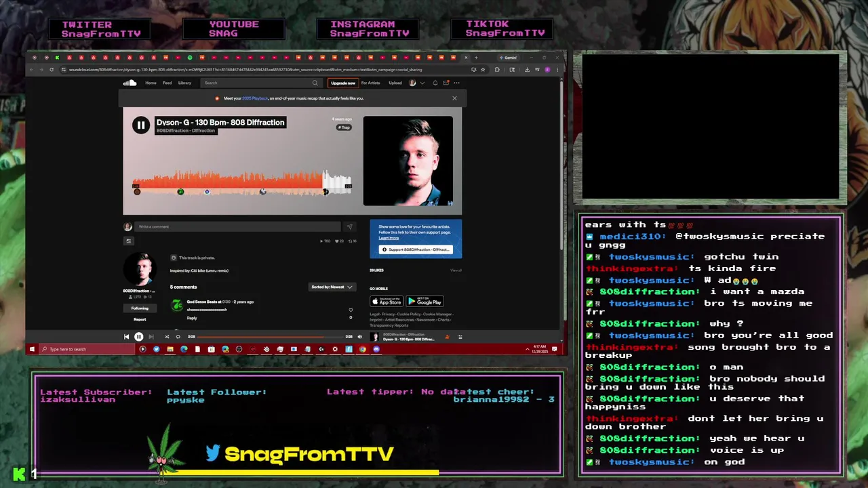Click the Report link
This screenshot has width=868, height=488.
pyautogui.click(x=140, y=319)
